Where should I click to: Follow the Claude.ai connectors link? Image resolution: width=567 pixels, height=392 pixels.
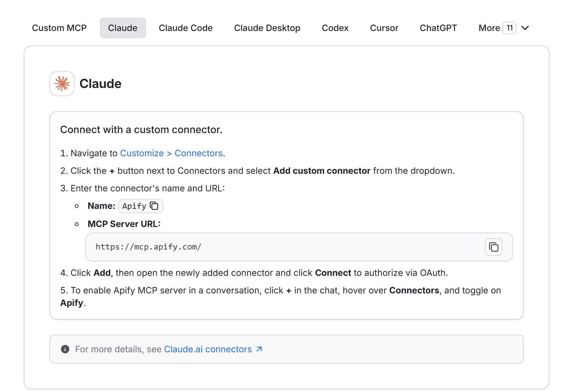coord(208,349)
